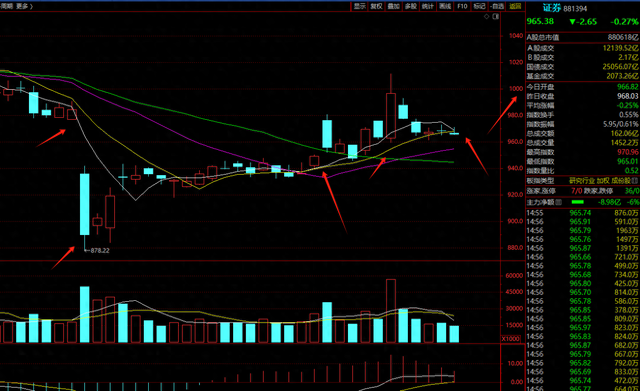Viewport: 640px width, 391px height.
Task: Open the F10 company info button
Action: click(462, 6)
